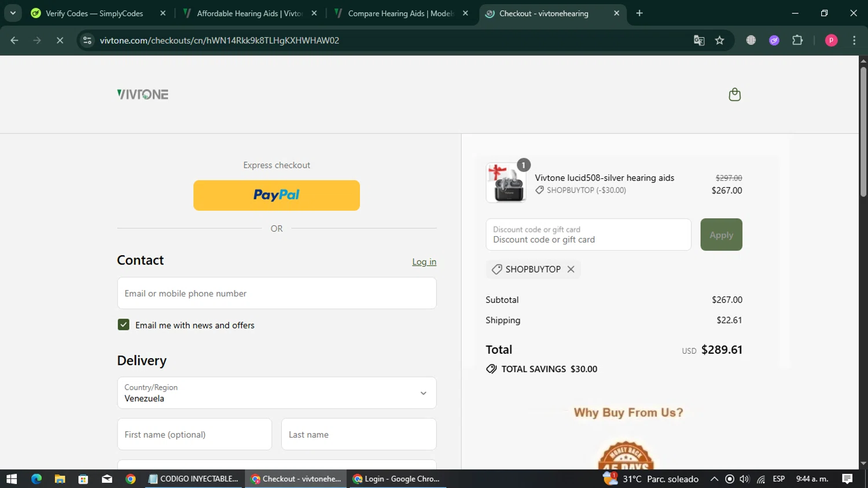Open the Google Translate page icon
Screen dimensions: 868x488
[699, 41]
